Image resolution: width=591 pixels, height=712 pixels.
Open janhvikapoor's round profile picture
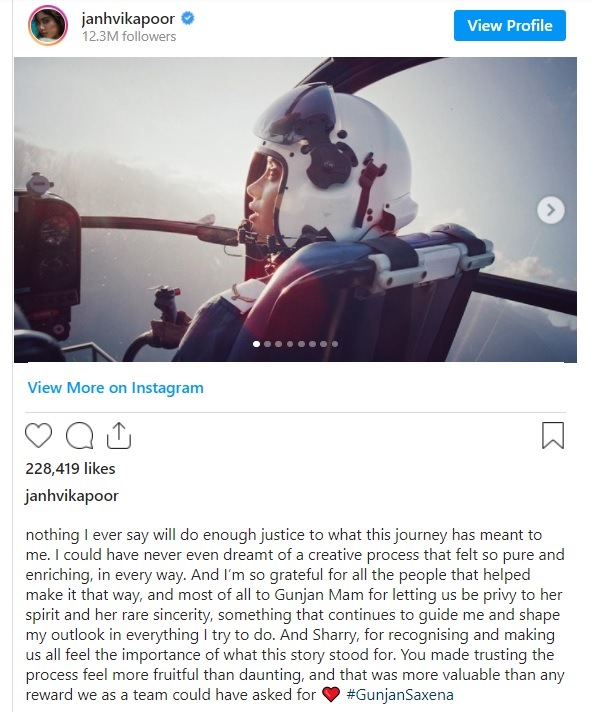coord(48,25)
